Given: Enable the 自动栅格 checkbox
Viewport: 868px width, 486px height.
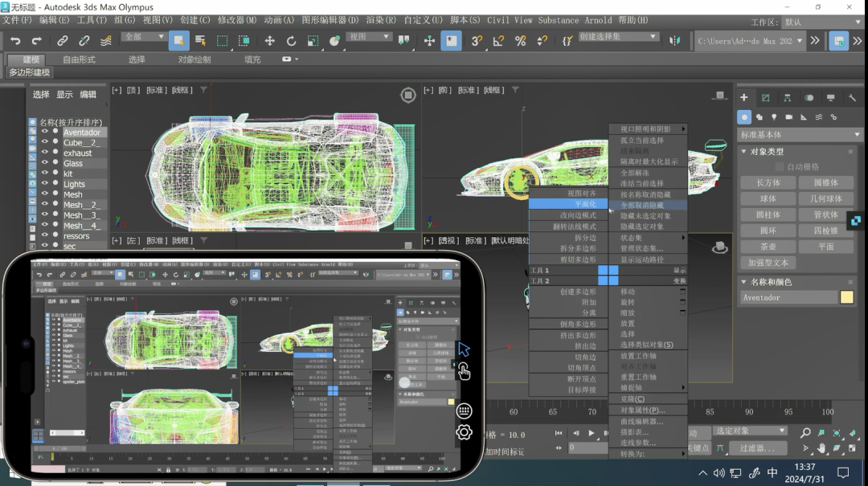Looking at the screenshot, I should point(780,166).
